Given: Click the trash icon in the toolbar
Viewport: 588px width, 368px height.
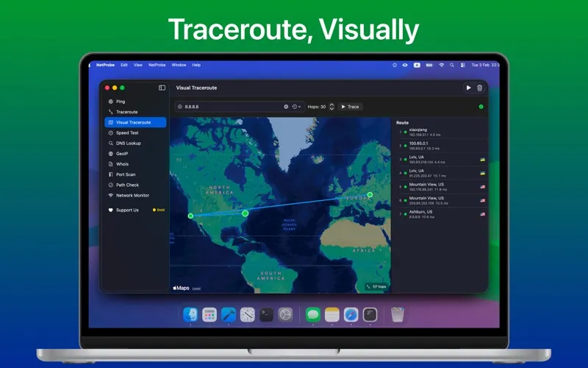Looking at the screenshot, I should (480, 88).
